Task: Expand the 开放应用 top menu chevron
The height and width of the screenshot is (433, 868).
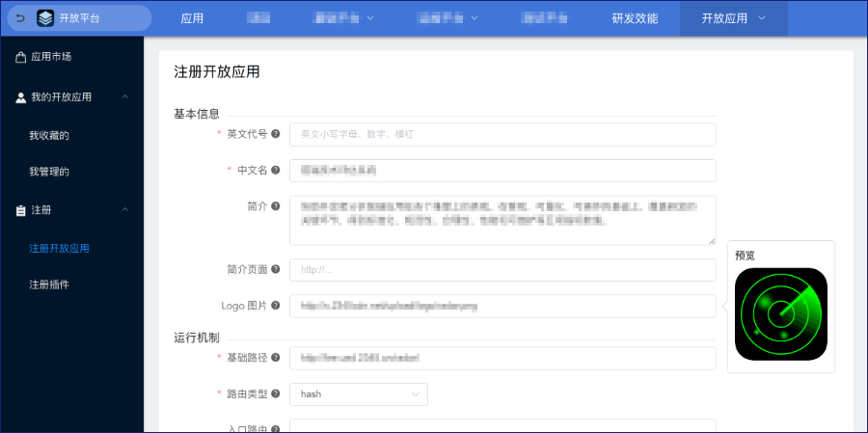Action: pos(762,18)
